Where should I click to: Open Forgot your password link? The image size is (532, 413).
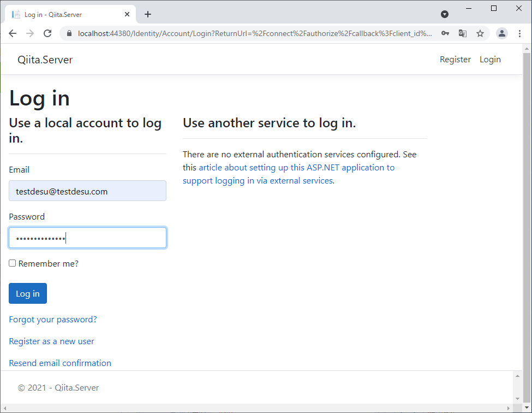pos(53,320)
